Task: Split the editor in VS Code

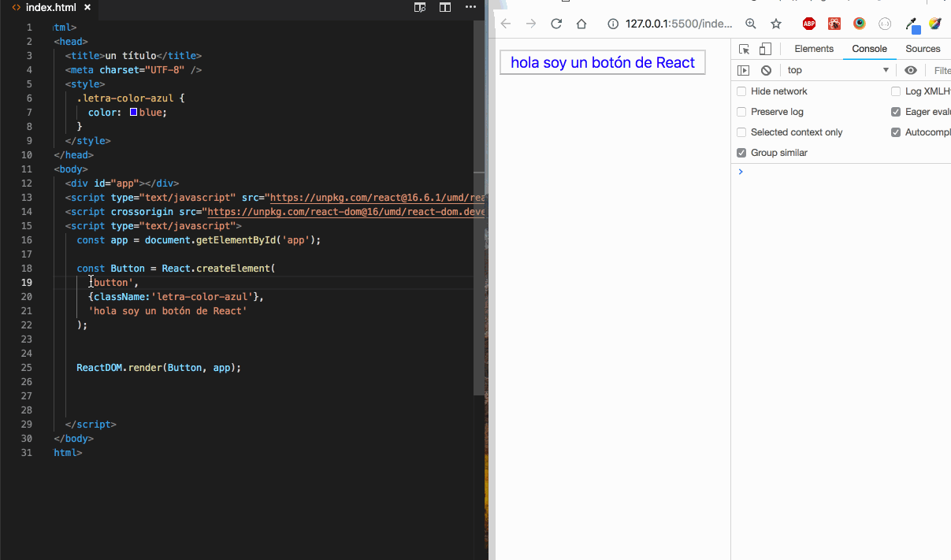Action: point(445,7)
